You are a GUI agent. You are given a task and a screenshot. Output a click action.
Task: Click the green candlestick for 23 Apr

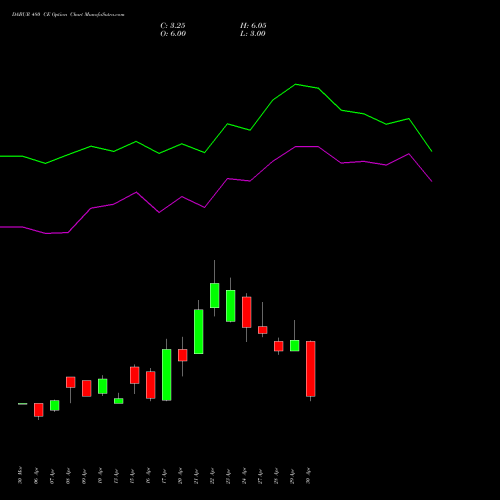tap(231, 306)
